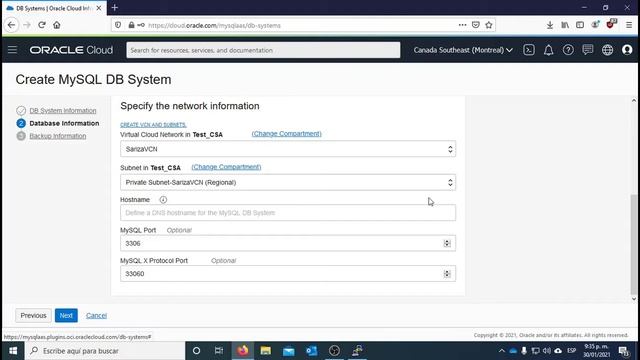Show hidden system tray icons
The width and height of the screenshot is (640, 360).
(x=502, y=351)
